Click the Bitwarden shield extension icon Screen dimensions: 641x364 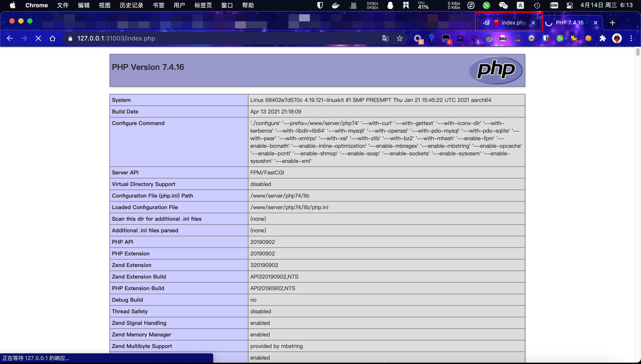(546, 38)
